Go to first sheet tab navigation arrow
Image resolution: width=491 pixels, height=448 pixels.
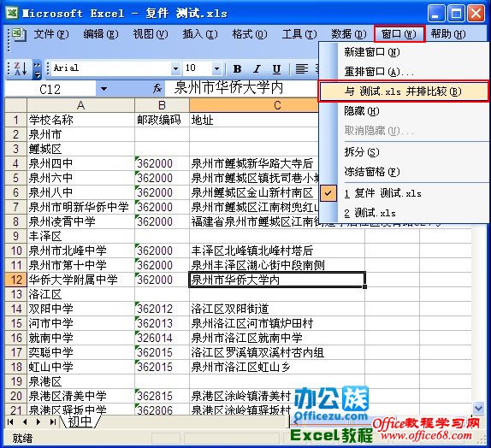click(x=10, y=421)
